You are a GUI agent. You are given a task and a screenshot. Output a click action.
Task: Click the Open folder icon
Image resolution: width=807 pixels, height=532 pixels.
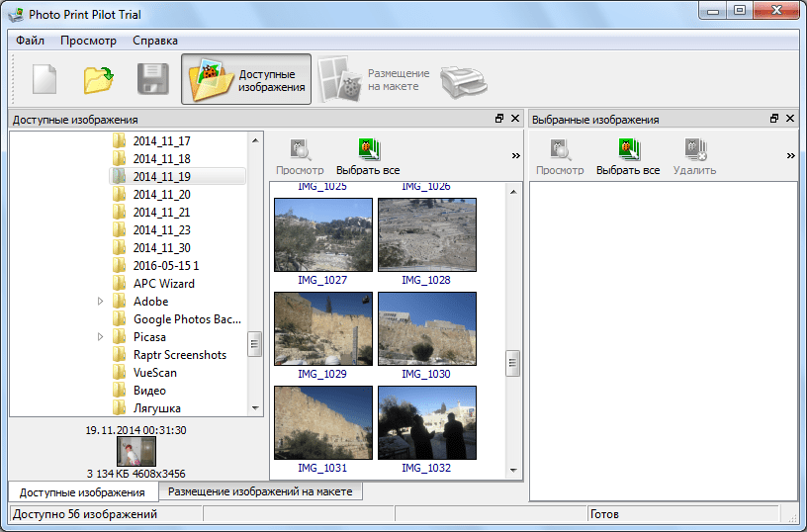(x=99, y=79)
